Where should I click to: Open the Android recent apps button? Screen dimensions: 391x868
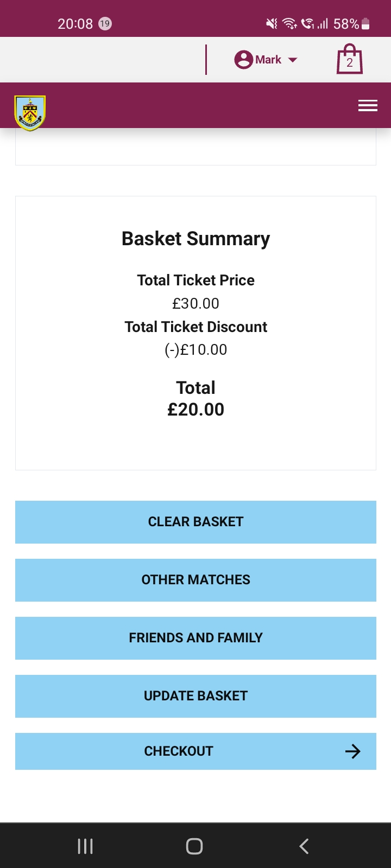pos(85,846)
